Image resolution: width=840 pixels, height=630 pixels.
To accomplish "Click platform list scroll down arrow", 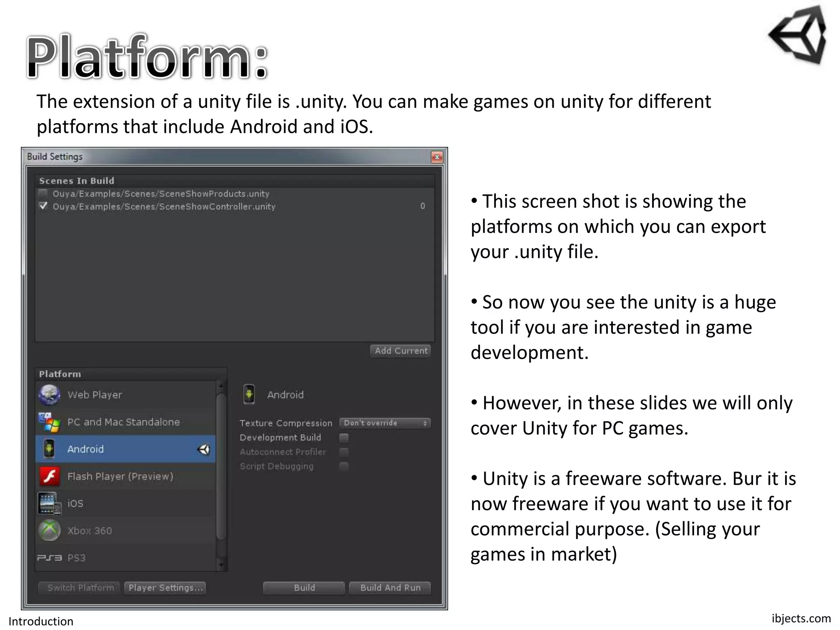I will 221,565.
